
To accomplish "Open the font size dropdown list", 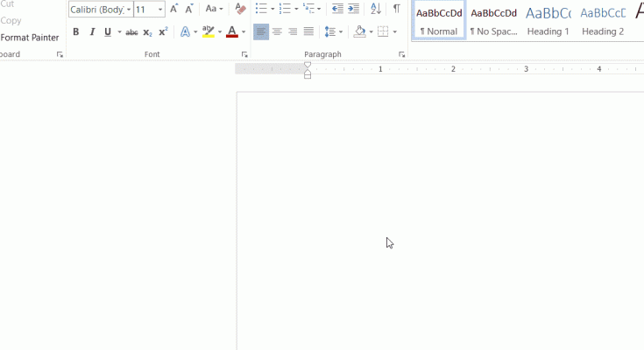I will coord(160,10).
